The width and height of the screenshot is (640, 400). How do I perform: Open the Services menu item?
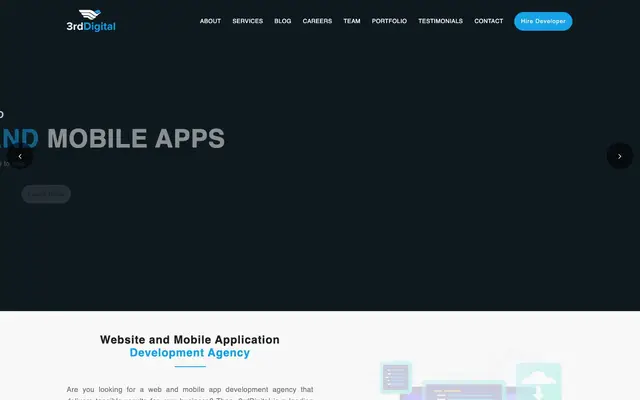[248, 21]
